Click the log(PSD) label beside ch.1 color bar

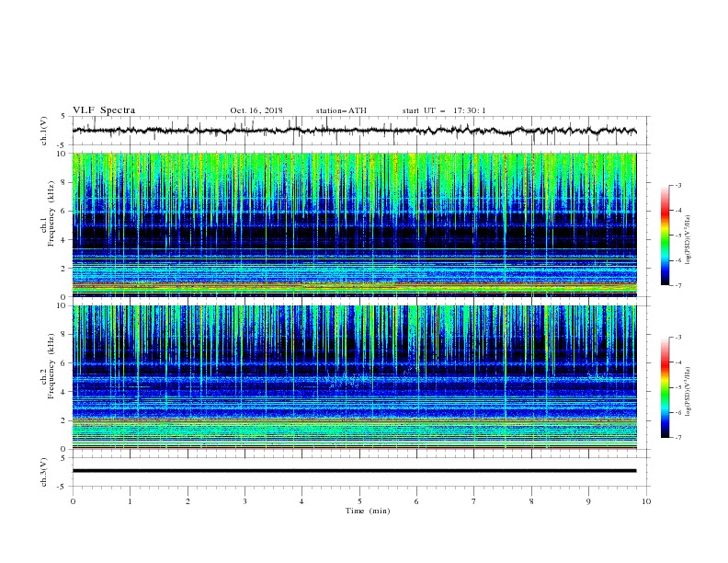[688, 240]
